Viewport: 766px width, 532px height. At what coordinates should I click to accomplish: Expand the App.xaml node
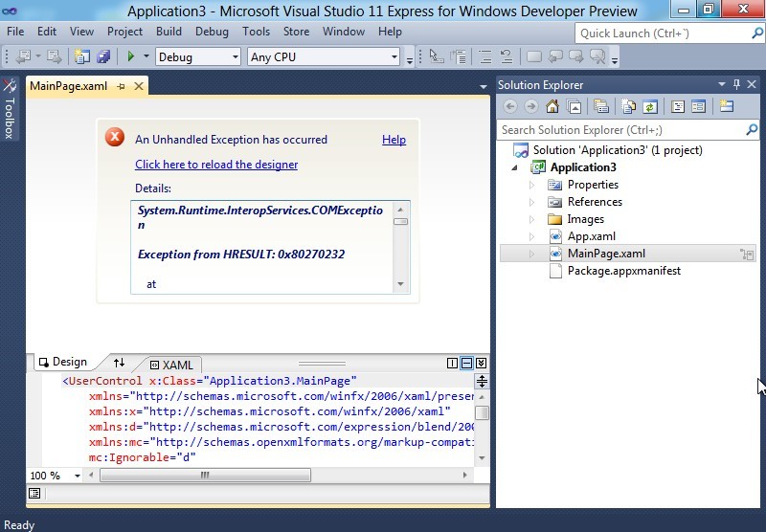point(531,236)
